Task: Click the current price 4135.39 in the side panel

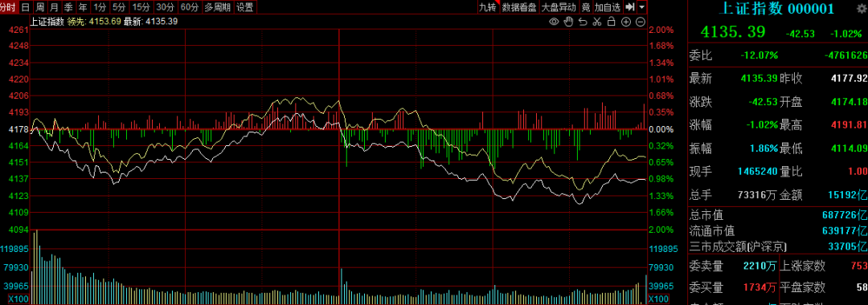Action: (x=733, y=32)
